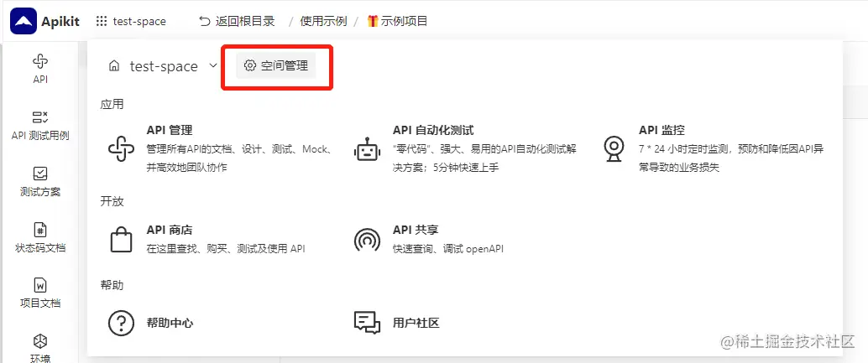
Task: Click the broadcast icon for API 共享
Action: pyautogui.click(x=367, y=240)
